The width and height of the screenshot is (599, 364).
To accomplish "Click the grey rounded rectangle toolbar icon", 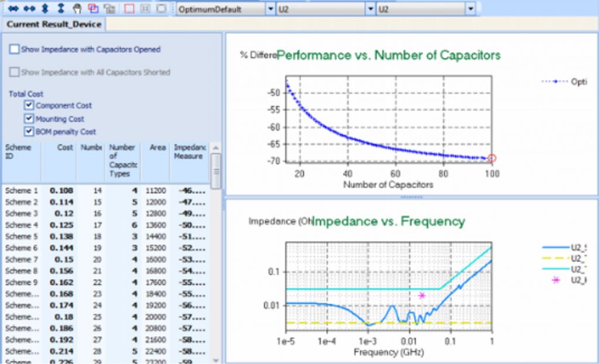I will point(161,8).
